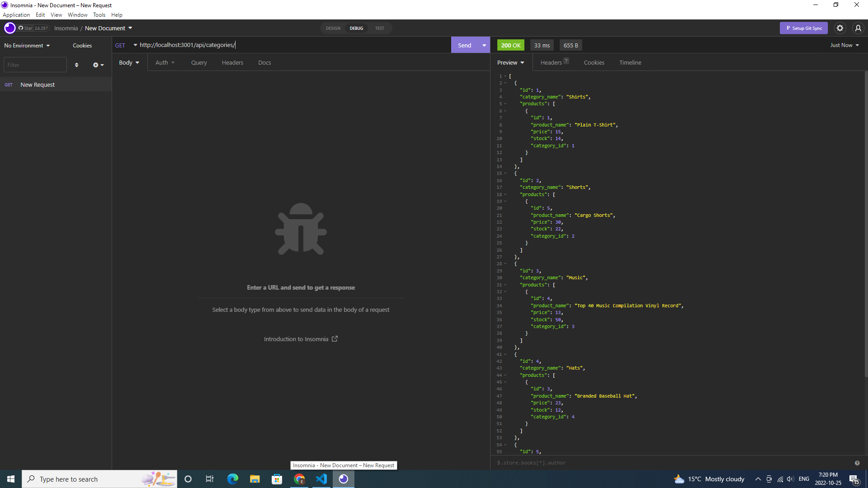Open Insomnia from the Windows taskbar
This screenshot has width=868, height=488.
344,479
